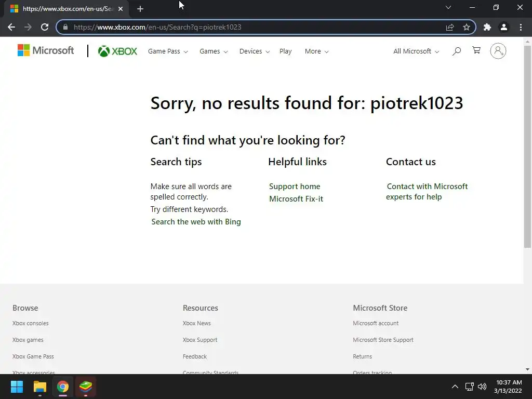Expand the Devices dropdown menu
This screenshot has width=532, height=399.
pos(255,51)
